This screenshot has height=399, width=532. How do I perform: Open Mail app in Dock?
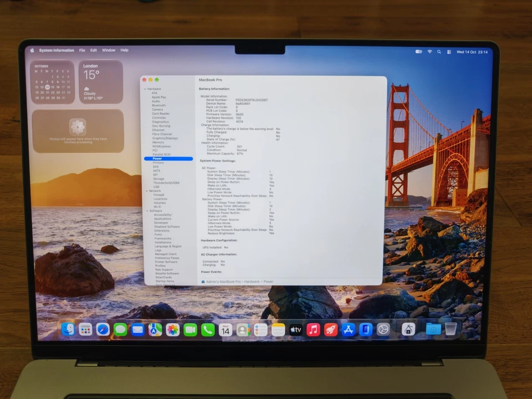pyautogui.click(x=138, y=329)
